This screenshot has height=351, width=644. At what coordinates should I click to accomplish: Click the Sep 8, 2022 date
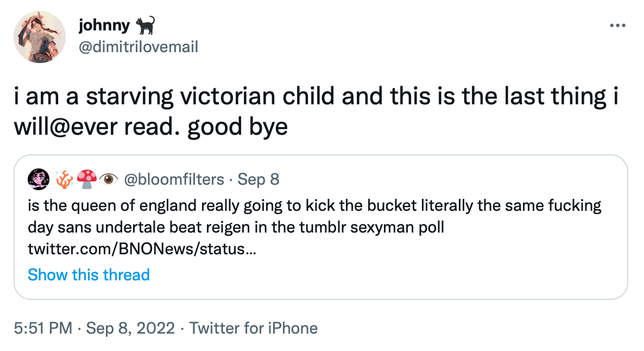click(x=130, y=328)
